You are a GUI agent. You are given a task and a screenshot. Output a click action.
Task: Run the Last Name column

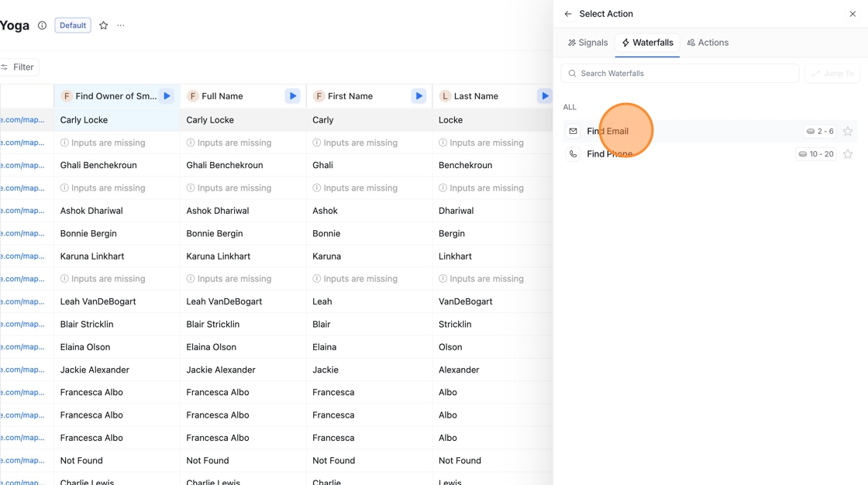point(545,96)
